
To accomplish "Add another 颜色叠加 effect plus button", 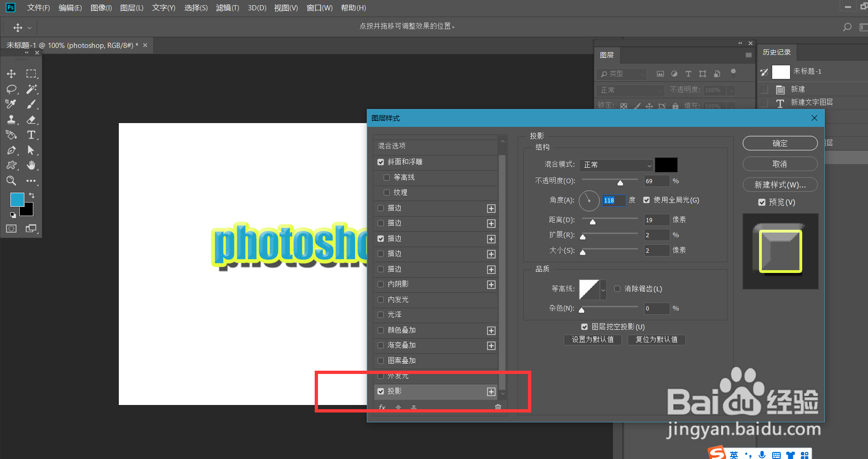I will 491,331.
